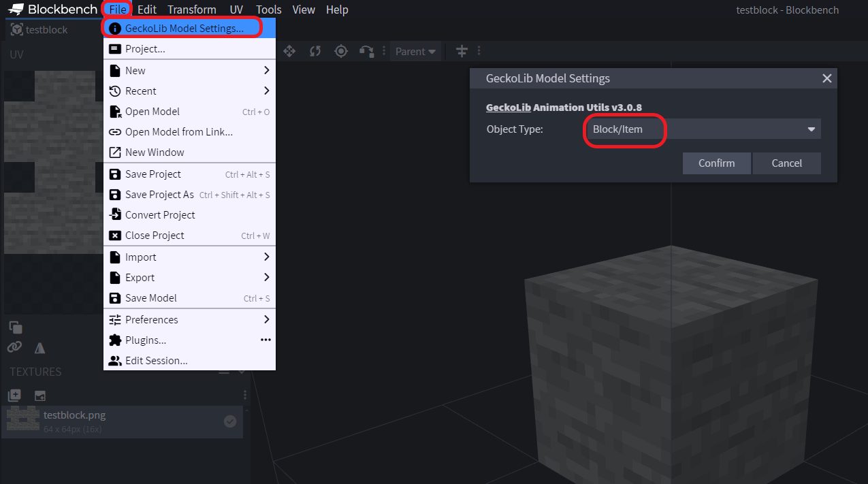Viewport: 868px width, 484px height.
Task: Select the Move tool in the toolbar
Action: [x=289, y=51]
